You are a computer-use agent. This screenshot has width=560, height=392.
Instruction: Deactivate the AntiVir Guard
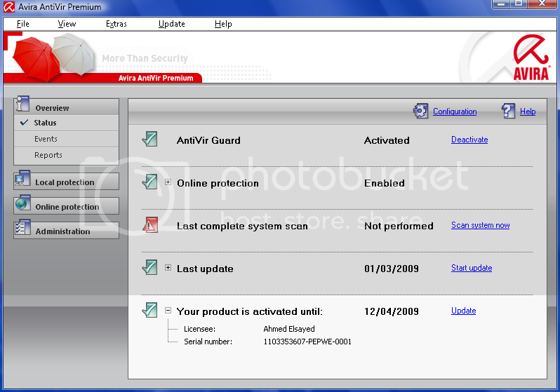[469, 140]
